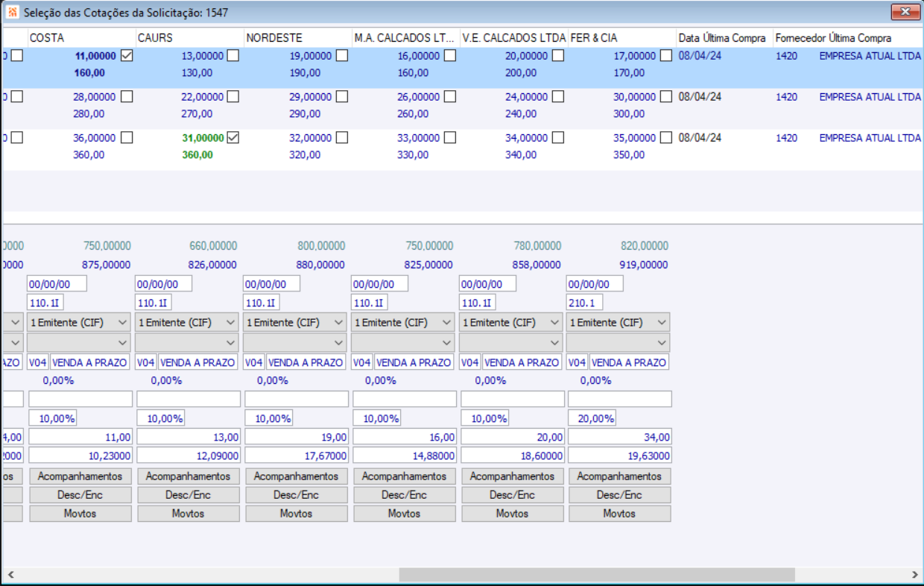Click the V04 code field under COSTA
This screenshot has height=586, width=924.
point(37,362)
